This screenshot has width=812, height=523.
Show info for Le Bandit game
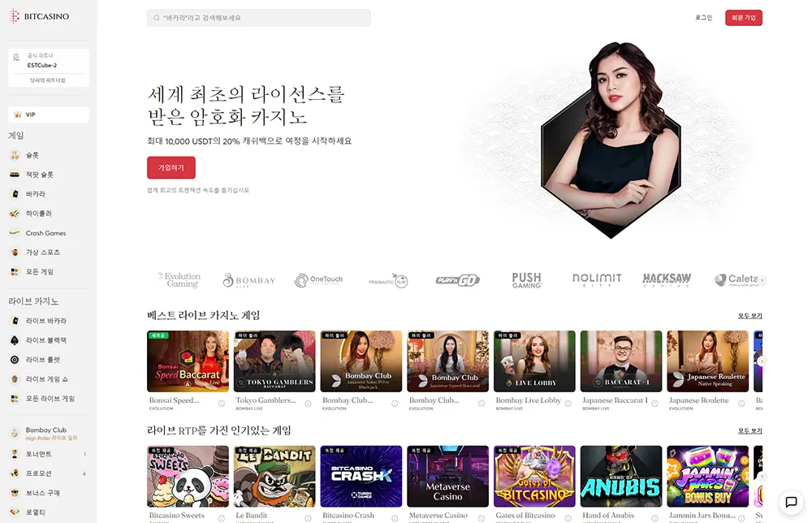pyautogui.click(x=308, y=518)
